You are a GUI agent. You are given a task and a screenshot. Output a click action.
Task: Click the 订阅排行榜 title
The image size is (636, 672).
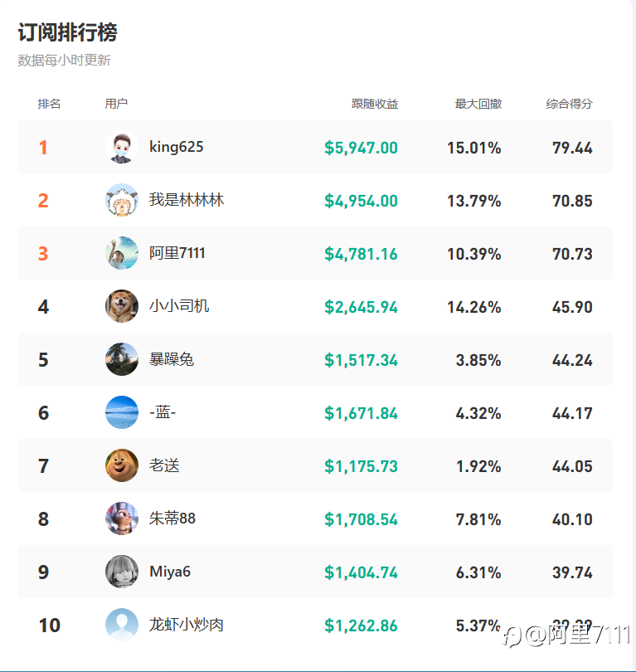click(x=67, y=32)
